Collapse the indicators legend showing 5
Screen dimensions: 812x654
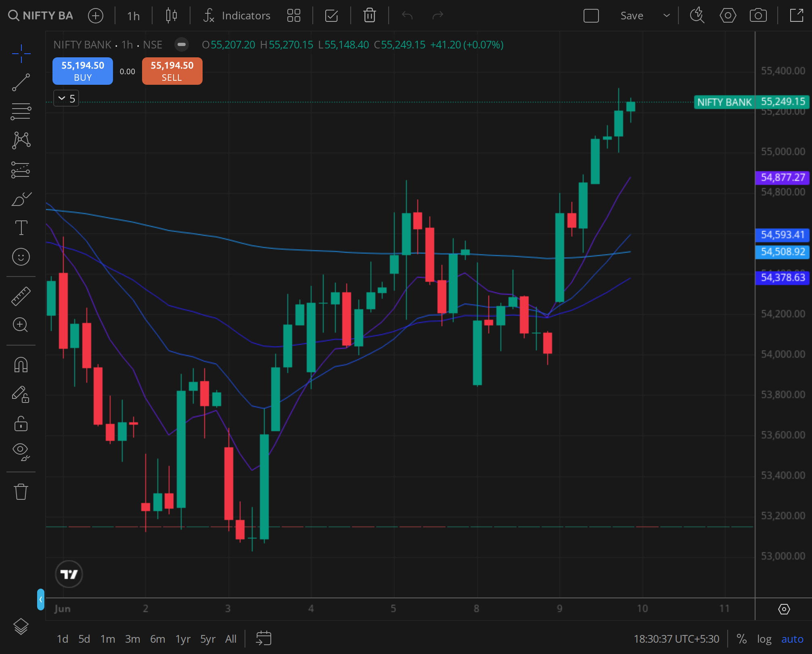pyautogui.click(x=66, y=99)
